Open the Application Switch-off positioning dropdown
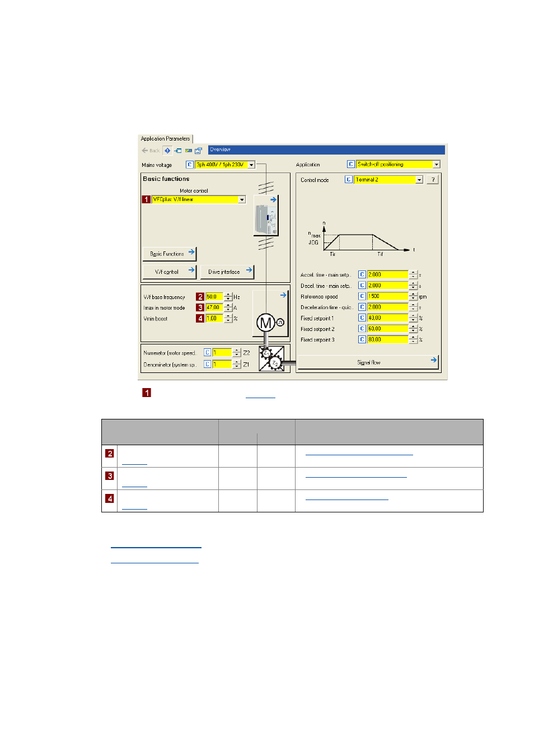The image size is (534, 756). coord(437,164)
